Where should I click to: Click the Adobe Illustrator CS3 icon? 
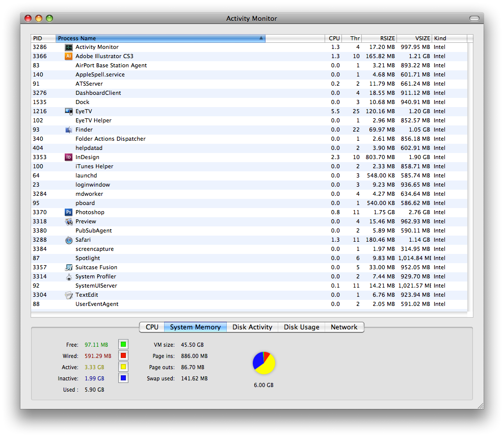tap(68, 56)
